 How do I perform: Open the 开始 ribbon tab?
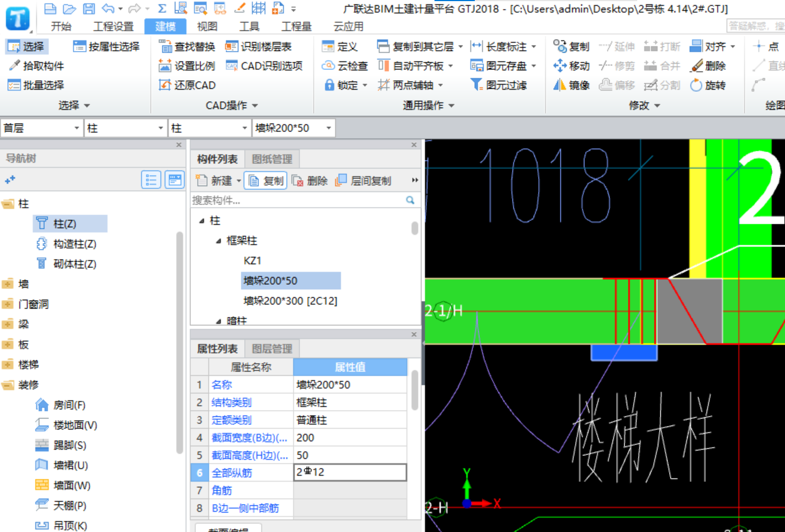coord(61,26)
